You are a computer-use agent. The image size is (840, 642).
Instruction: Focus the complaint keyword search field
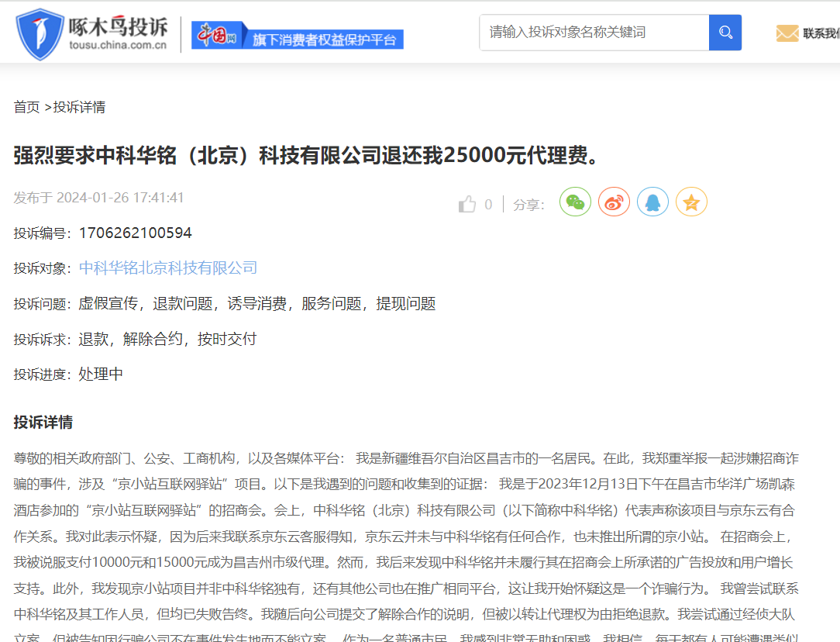click(594, 33)
